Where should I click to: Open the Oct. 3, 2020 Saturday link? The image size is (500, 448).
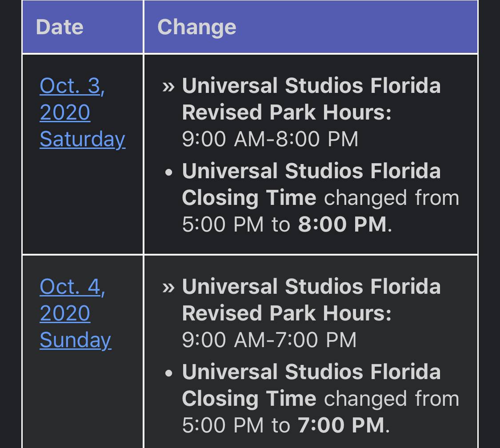pos(82,112)
